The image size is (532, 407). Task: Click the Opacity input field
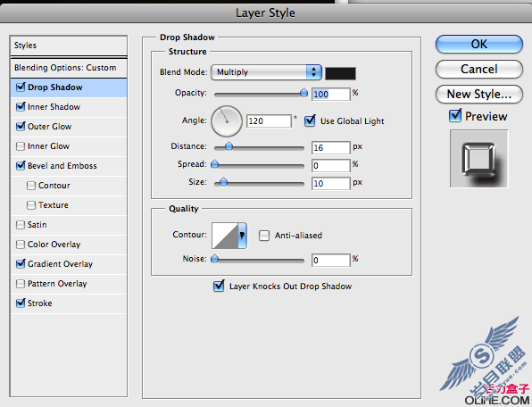(330, 94)
